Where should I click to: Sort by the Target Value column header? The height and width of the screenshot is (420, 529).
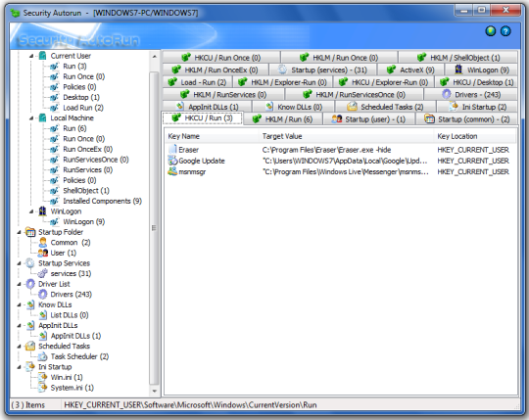(x=347, y=136)
